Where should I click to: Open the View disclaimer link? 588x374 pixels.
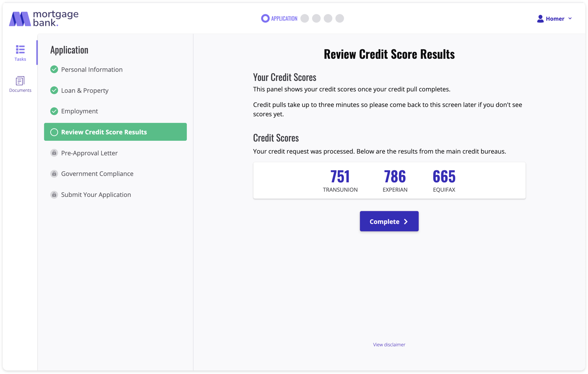389,344
